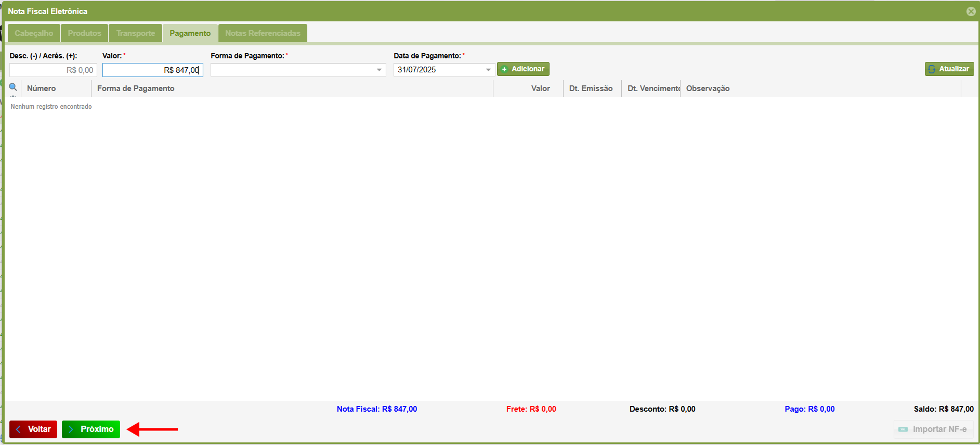The height and width of the screenshot is (445, 980).
Task: Click Importar NF-e button
Action: click(x=934, y=429)
